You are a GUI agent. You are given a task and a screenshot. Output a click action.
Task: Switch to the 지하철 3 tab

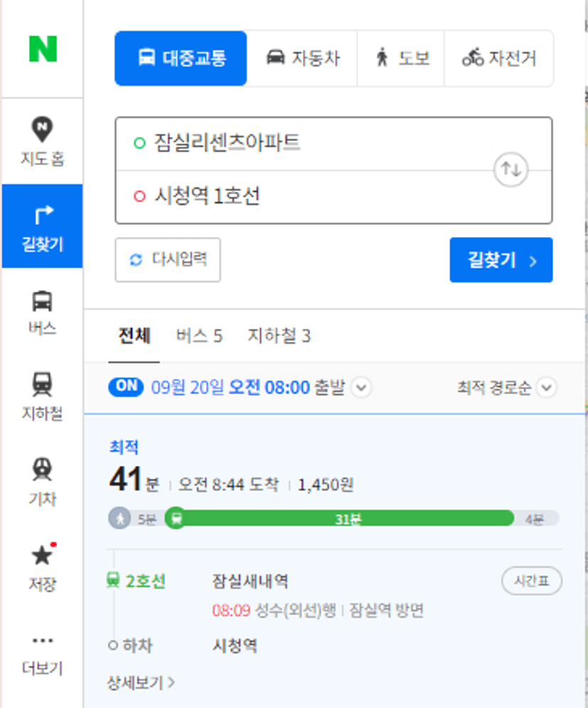(x=279, y=335)
